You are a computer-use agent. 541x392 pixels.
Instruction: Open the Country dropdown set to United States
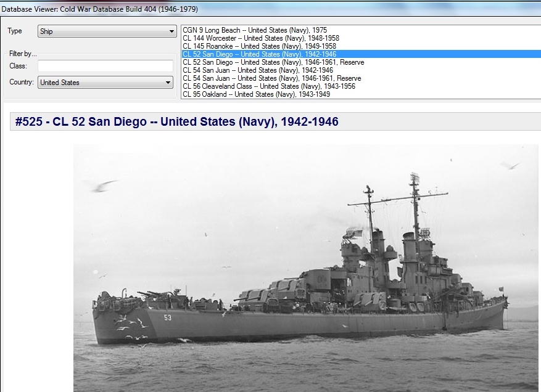pyautogui.click(x=105, y=83)
